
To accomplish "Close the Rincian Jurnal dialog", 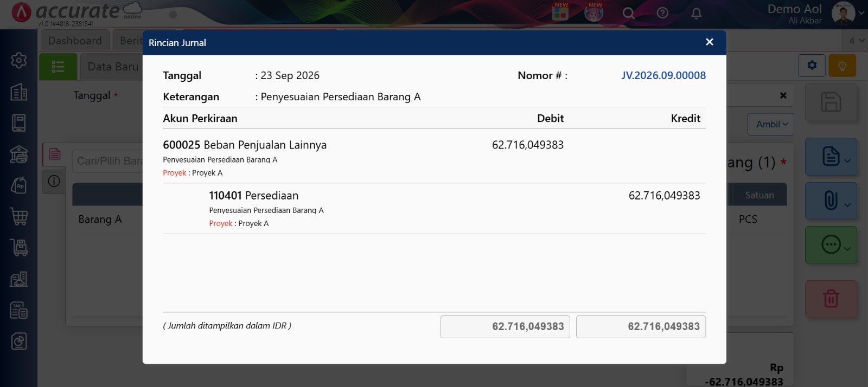I will [709, 42].
